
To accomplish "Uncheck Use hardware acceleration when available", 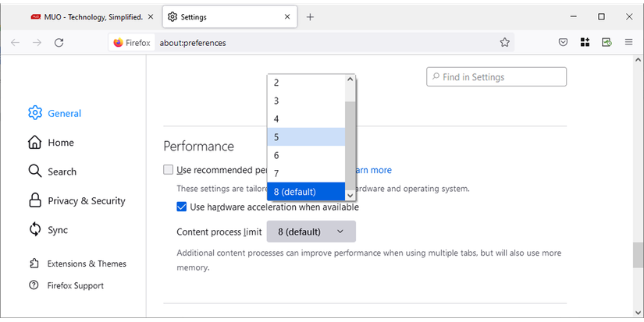I will [x=182, y=207].
